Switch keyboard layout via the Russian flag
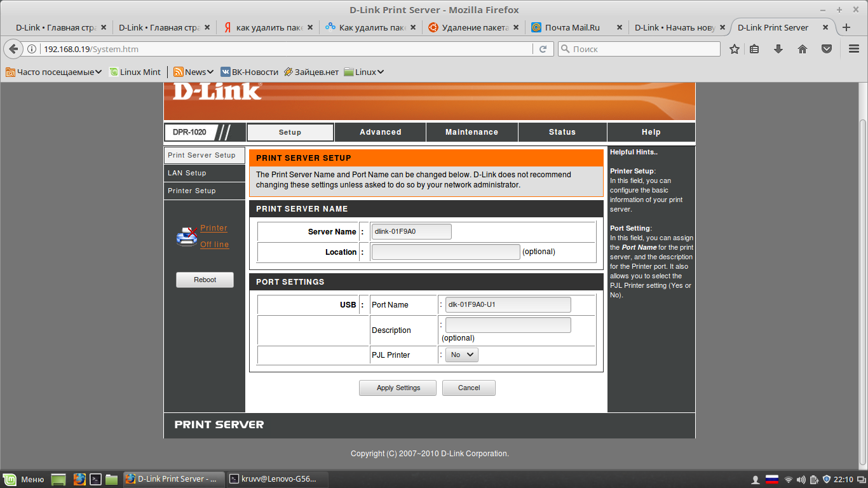The height and width of the screenshot is (488, 868). (x=771, y=479)
